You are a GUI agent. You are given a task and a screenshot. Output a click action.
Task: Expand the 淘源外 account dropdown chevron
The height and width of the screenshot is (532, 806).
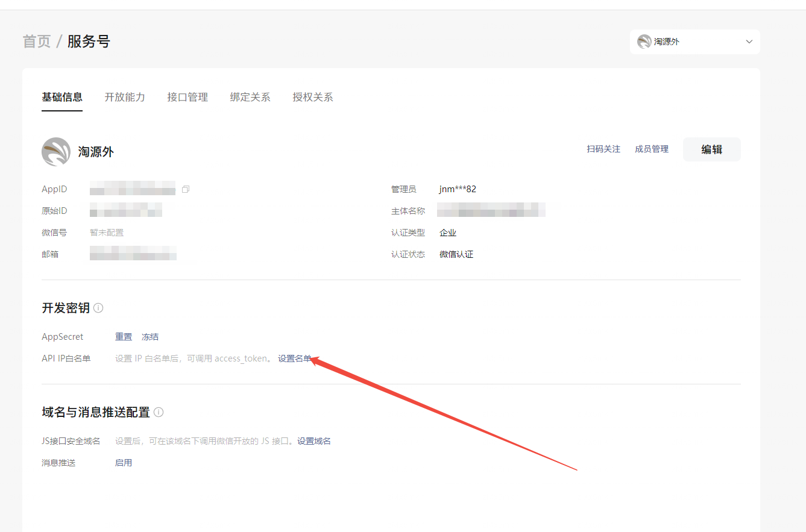(x=749, y=42)
